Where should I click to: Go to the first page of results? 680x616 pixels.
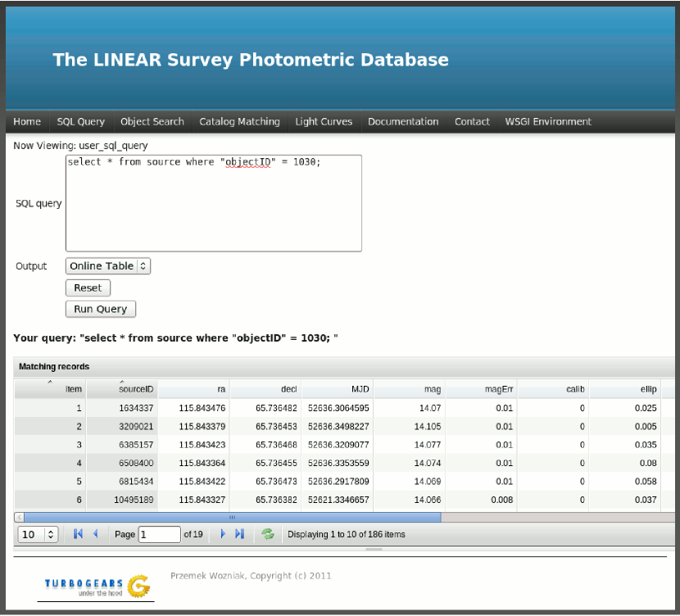click(x=79, y=534)
